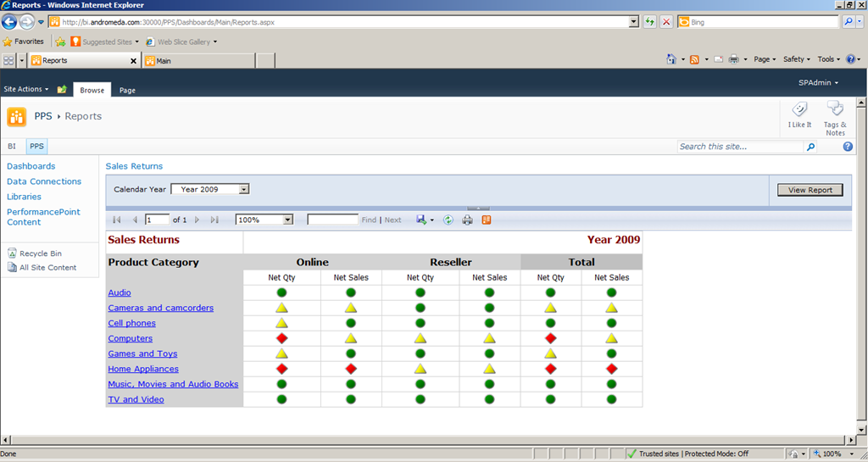Refresh the report with the green icon
Viewport: 868px width, 462px height.
pyautogui.click(x=448, y=220)
